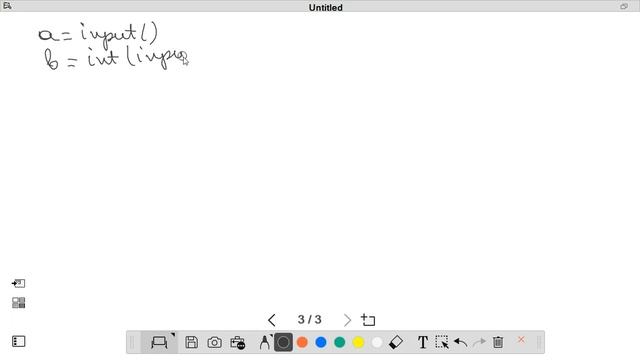
Task: Click the 3 / 3 page indicator
Action: coord(309,319)
